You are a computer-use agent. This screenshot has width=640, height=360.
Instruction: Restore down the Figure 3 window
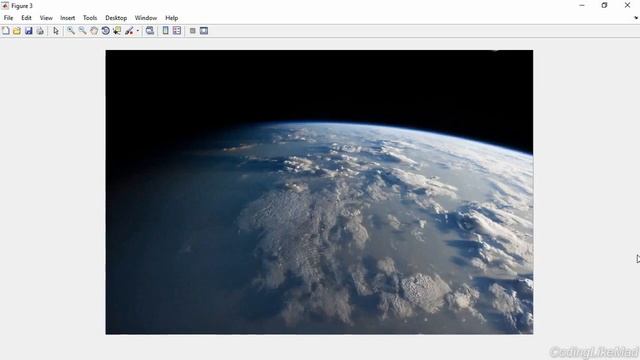[x=604, y=5]
